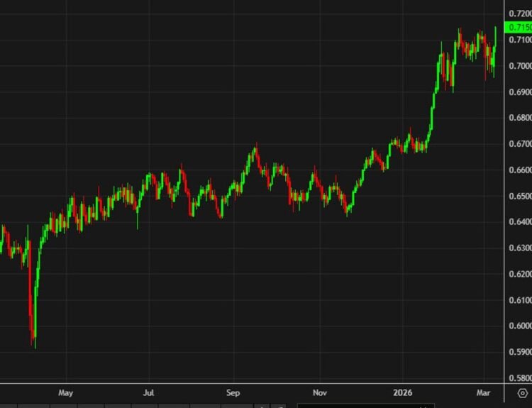This screenshot has height=408, width=532.
Task: Click the 0.6900 price axis label
Action: (520, 92)
